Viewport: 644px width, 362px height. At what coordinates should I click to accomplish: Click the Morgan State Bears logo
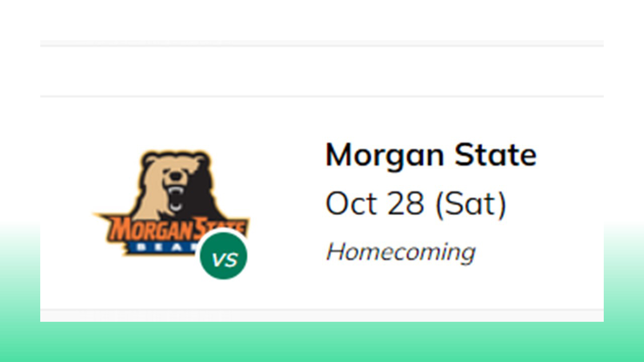pyautogui.click(x=171, y=204)
